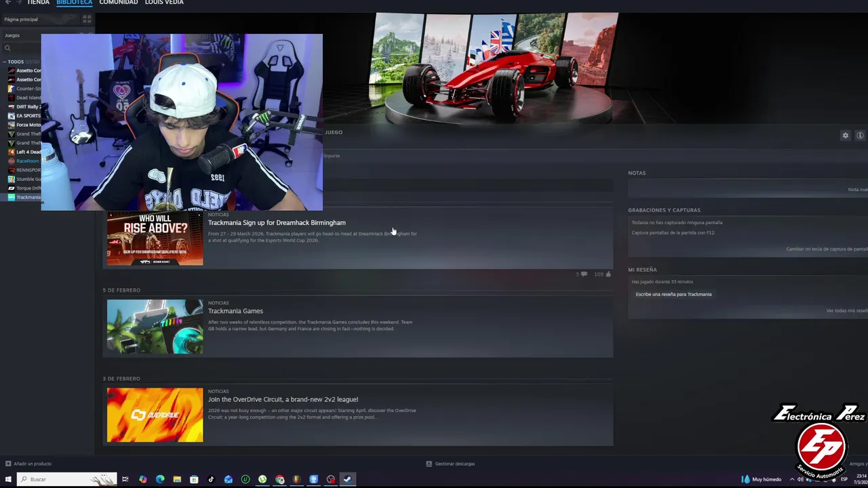The width and height of the screenshot is (868, 488).
Task: Open the Soporte link
Action: (x=332, y=156)
